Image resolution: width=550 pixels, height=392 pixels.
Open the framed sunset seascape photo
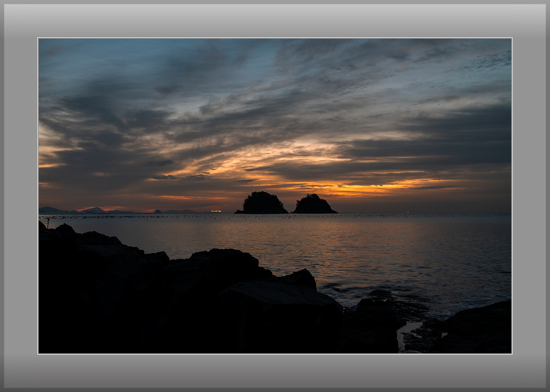[x=275, y=196]
